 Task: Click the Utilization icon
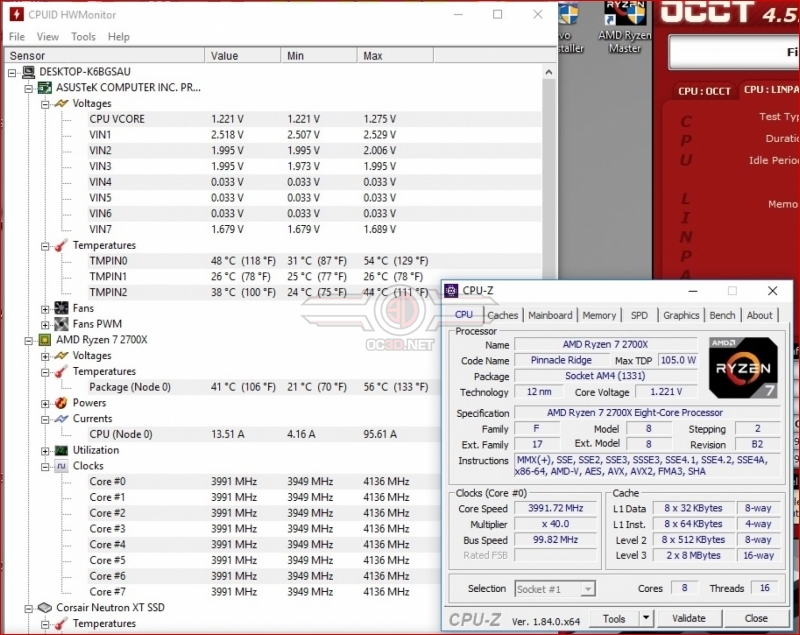click(x=62, y=450)
